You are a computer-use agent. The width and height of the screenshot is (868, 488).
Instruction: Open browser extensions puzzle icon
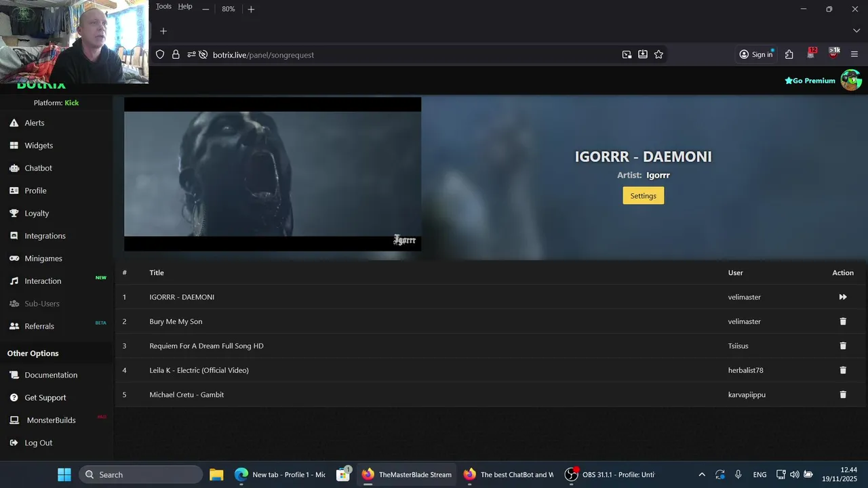coord(789,54)
